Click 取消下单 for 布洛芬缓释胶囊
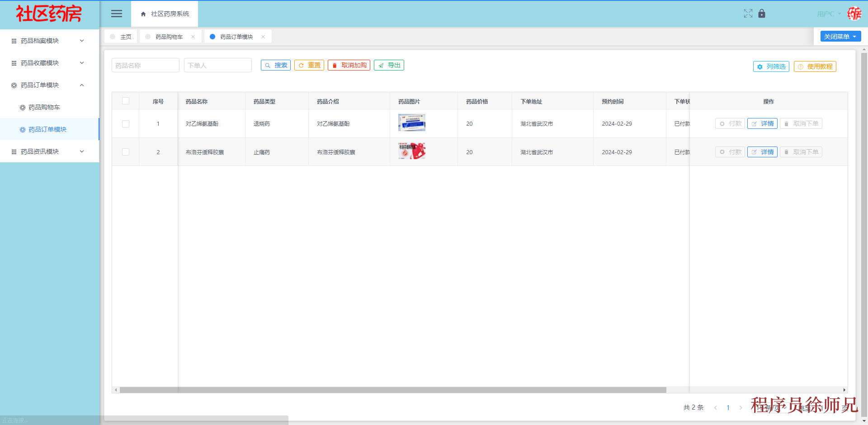 coord(801,152)
